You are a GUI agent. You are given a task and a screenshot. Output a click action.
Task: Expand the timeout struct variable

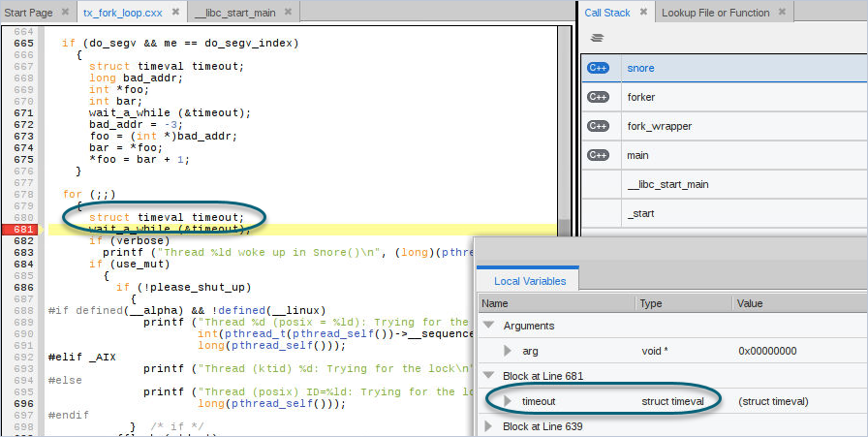tap(508, 401)
